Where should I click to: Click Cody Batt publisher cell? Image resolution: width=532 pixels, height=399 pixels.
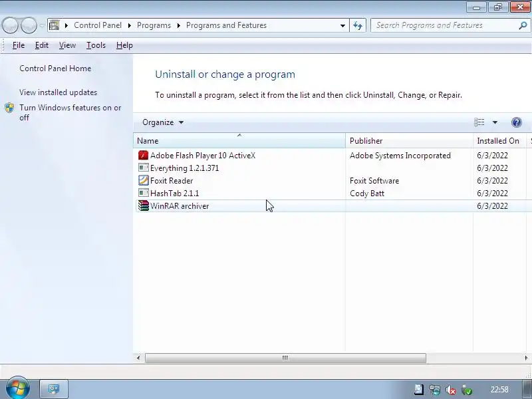[367, 193]
